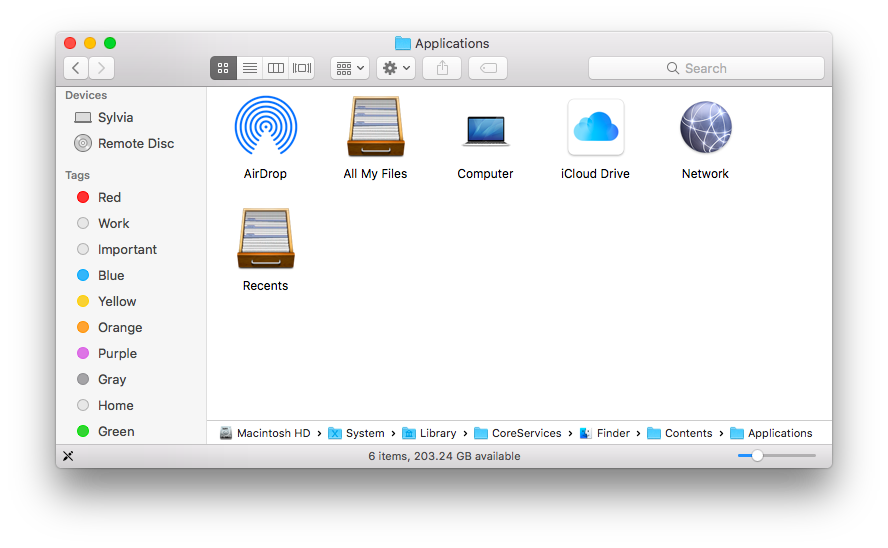Filter by the Important tag

click(x=116, y=249)
